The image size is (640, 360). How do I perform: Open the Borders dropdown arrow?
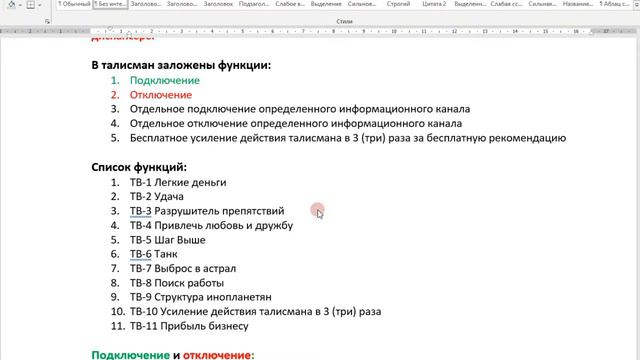point(40,5)
